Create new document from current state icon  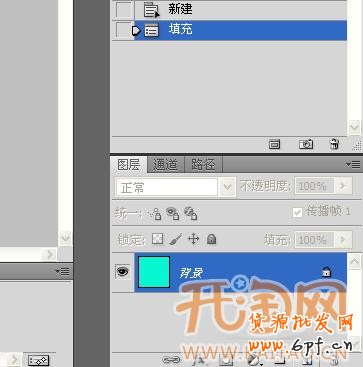point(274,145)
